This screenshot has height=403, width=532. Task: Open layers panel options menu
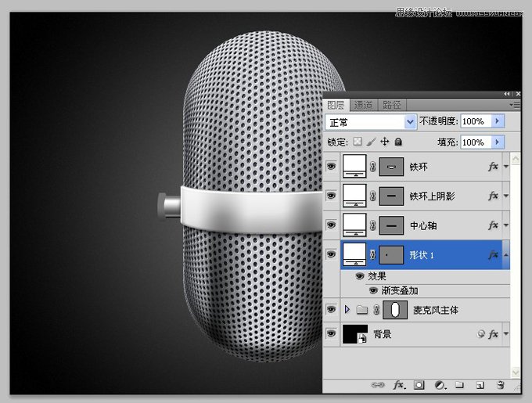tap(515, 105)
